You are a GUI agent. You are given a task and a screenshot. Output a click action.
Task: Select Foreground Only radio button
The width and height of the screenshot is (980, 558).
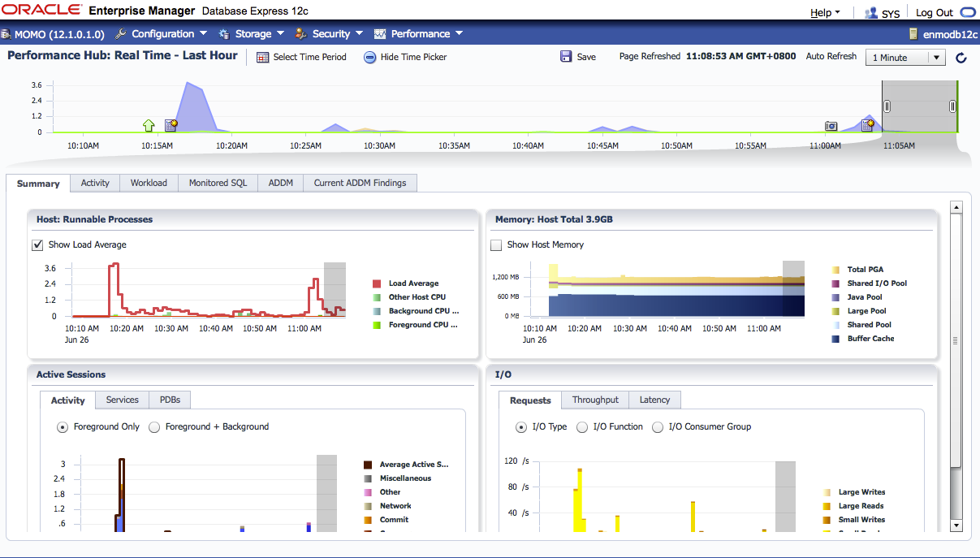tap(63, 427)
